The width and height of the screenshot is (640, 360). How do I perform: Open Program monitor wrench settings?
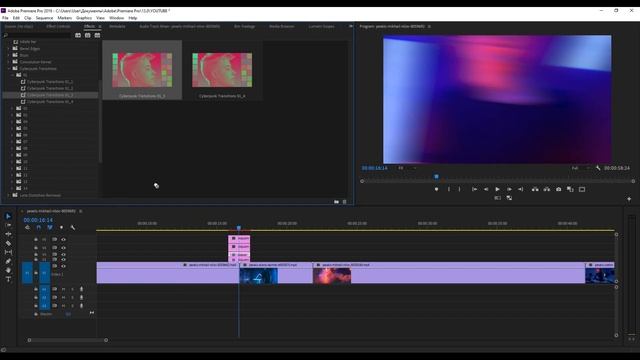[x=598, y=168]
